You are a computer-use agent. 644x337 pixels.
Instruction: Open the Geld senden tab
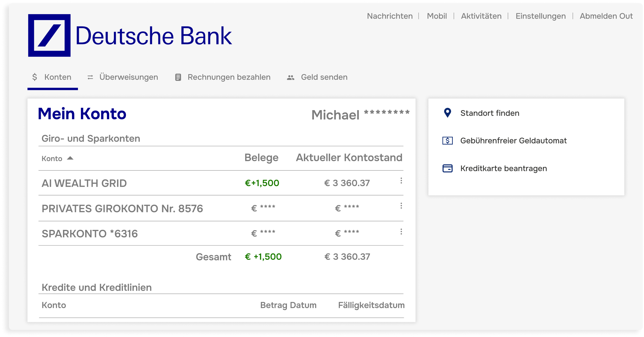(324, 77)
